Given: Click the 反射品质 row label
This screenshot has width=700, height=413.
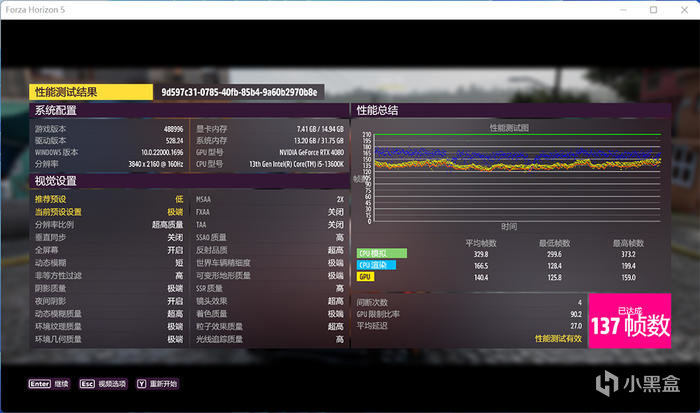Looking at the screenshot, I should tap(212, 250).
